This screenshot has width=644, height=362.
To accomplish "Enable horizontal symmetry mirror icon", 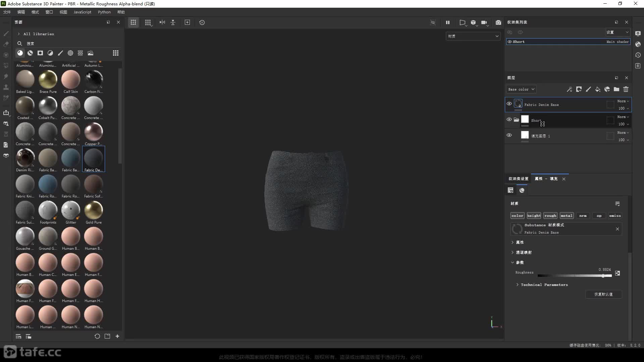I will coord(162,22).
